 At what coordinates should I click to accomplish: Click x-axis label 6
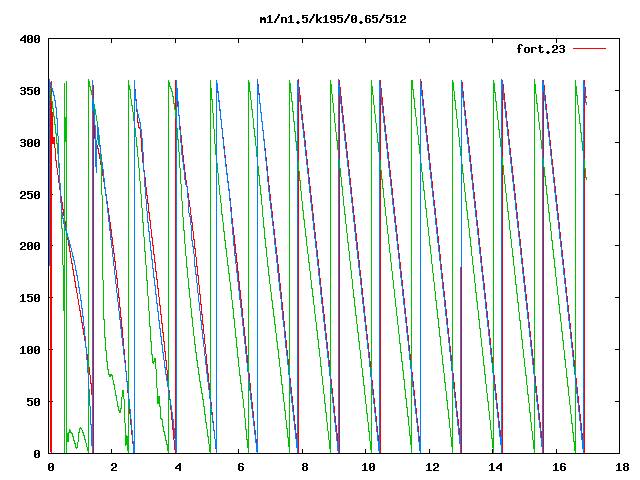pos(241,467)
